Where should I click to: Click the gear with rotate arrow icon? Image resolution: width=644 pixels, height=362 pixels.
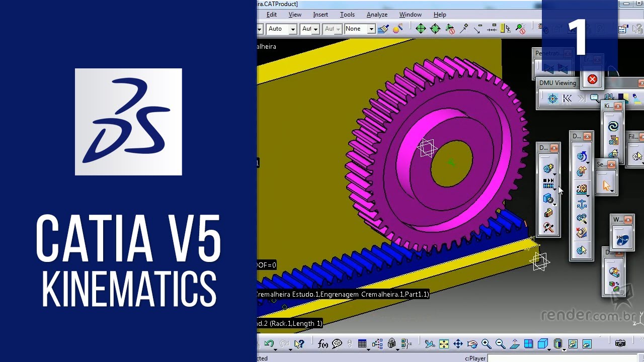click(582, 156)
